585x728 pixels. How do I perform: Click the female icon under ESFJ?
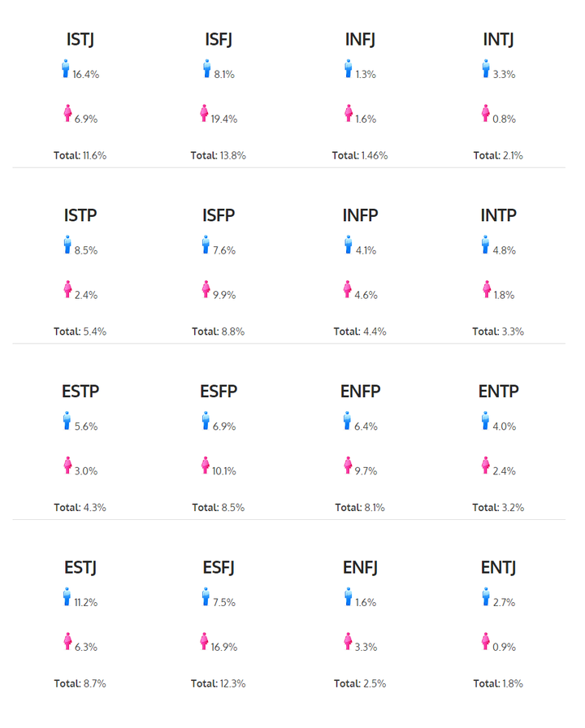(x=205, y=641)
